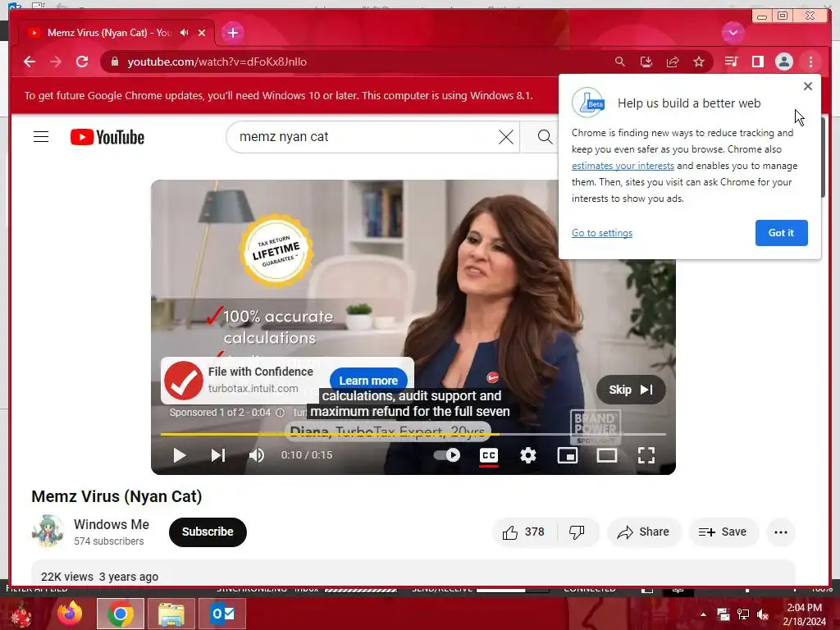Show hidden system tray icons
This screenshot has width=840, height=630.
coord(703,614)
